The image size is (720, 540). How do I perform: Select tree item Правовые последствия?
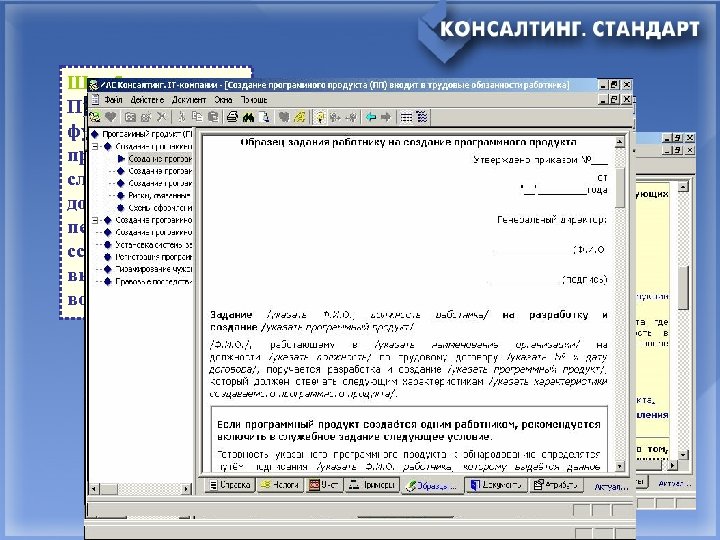click(153, 281)
